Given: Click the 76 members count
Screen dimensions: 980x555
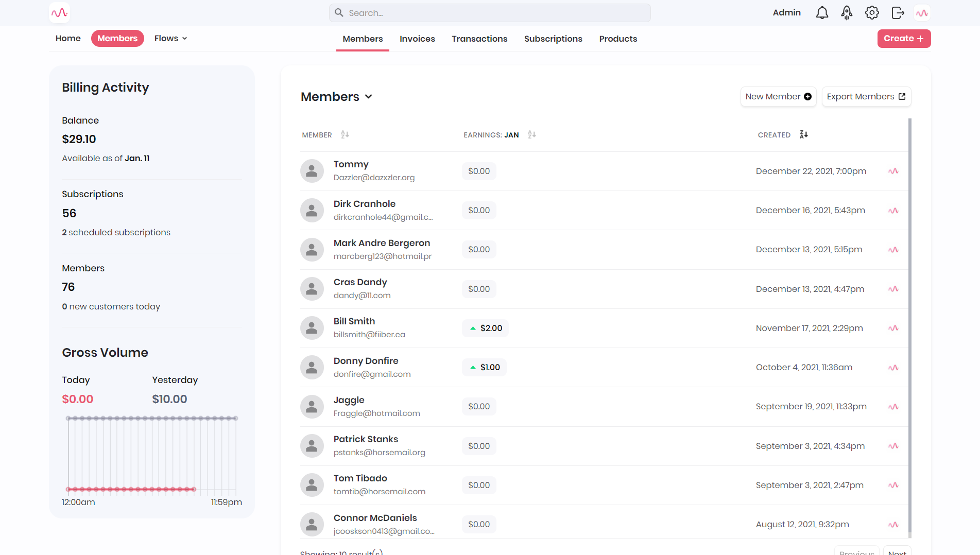Looking at the screenshot, I should (68, 287).
